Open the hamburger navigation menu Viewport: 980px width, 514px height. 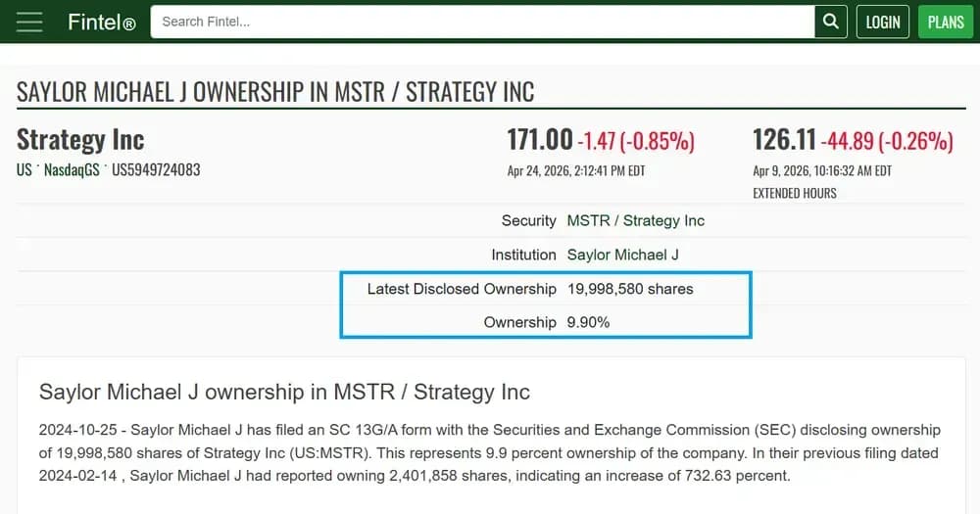pyautogui.click(x=29, y=22)
